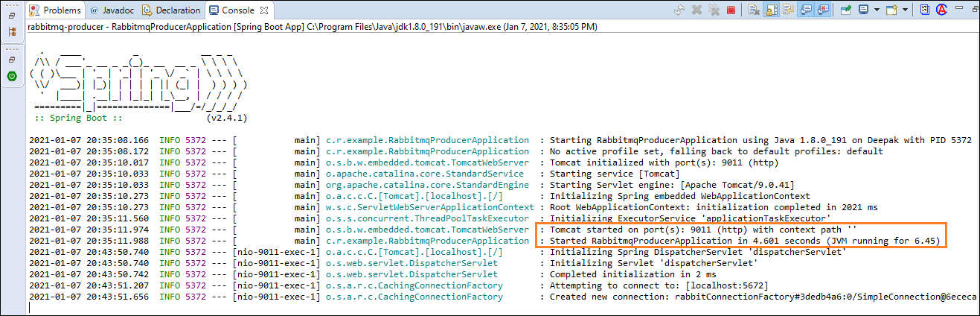Image resolution: width=980 pixels, height=316 pixels.
Task: Click the timestamp '2021-01-07 20:35:08.166'
Action: point(89,140)
